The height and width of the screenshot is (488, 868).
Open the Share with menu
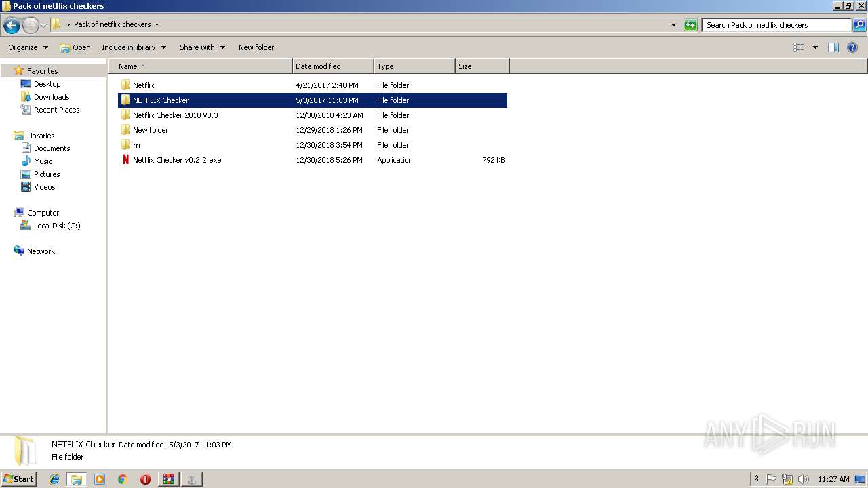(x=202, y=47)
